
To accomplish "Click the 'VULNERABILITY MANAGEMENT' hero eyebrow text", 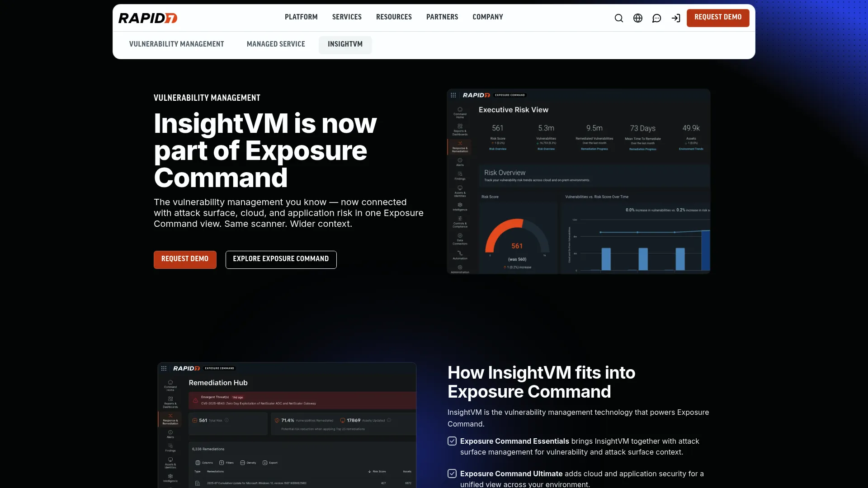I will click(207, 98).
